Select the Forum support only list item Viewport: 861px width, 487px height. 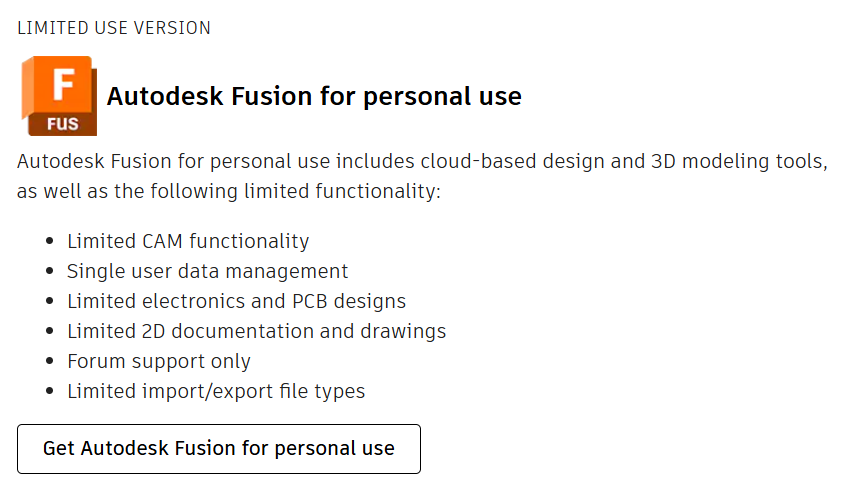click(x=158, y=361)
